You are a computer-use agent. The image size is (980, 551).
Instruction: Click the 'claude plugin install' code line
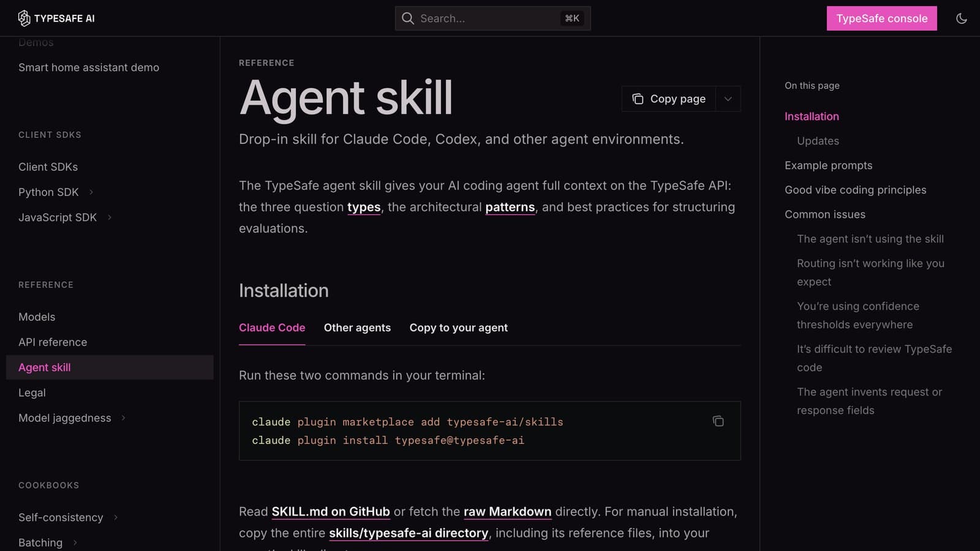click(388, 440)
